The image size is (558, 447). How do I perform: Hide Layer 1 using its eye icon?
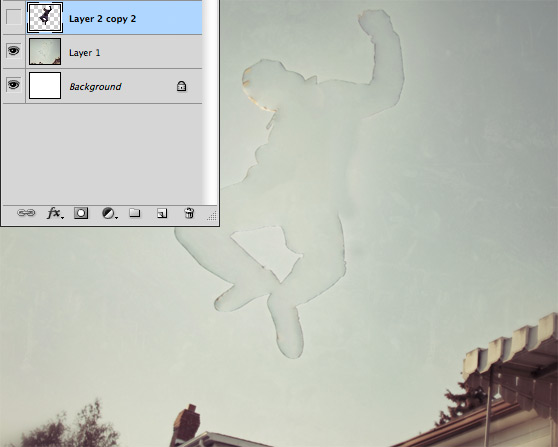pos(13,51)
